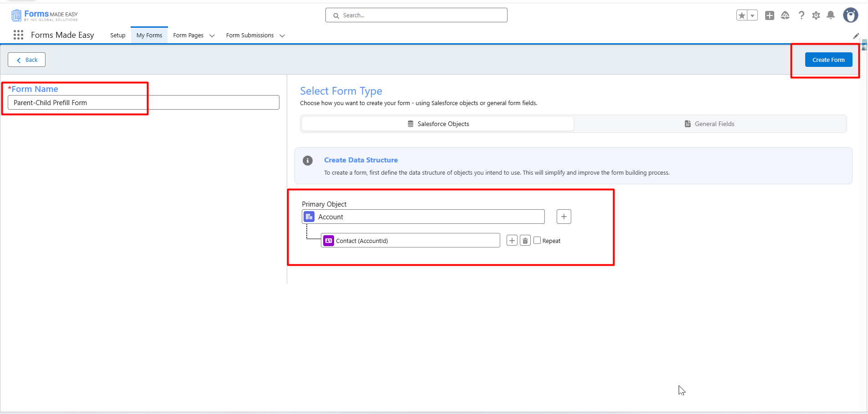Open the Favorites star icon
868x414 pixels.
coord(742,15)
